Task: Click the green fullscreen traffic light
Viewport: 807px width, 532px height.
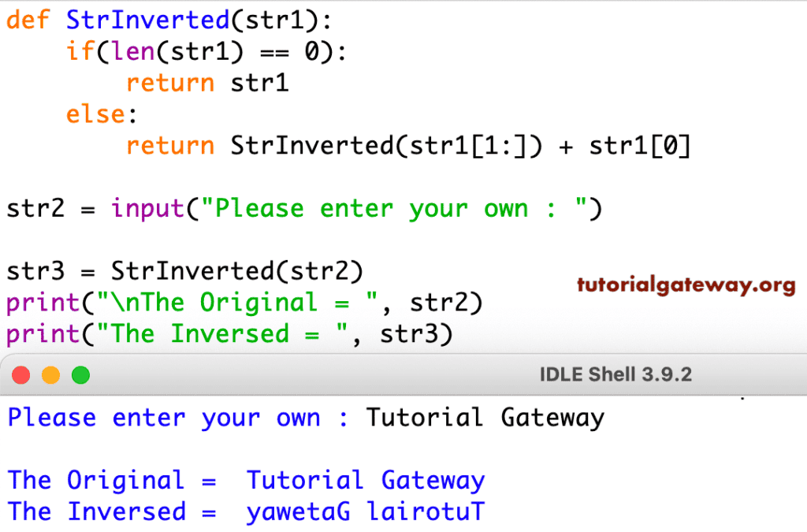Action: (79, 375)
